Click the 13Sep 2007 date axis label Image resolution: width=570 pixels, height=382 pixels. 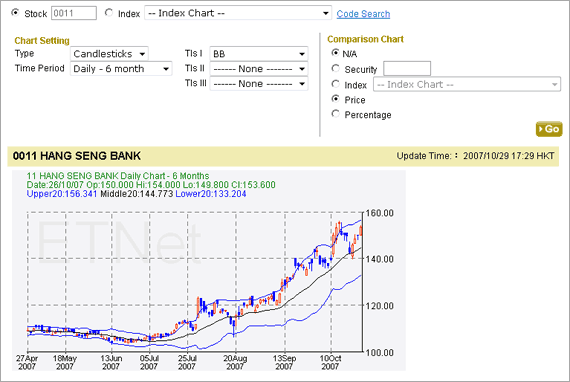pyautogui.click(x=284, y=362)
